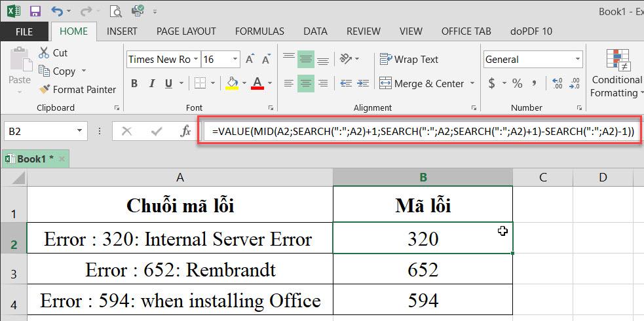
Task: Open the FILE tab
Action: click(x=24, y=31)
